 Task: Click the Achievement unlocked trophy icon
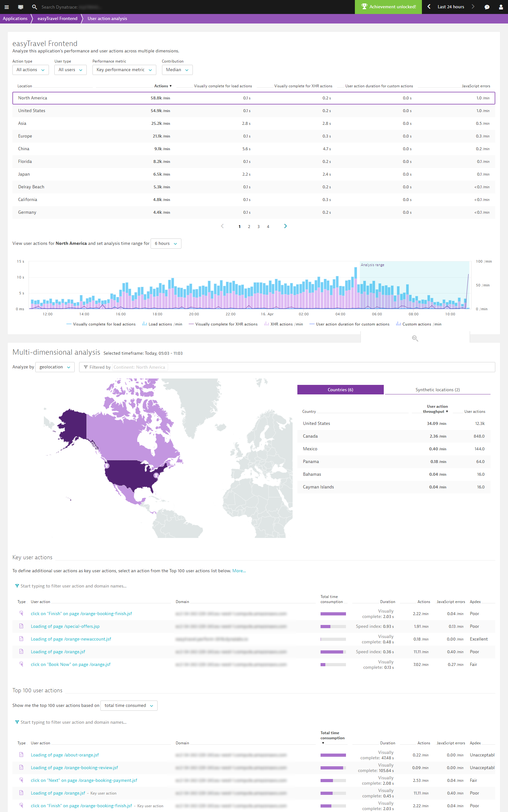pyautogui.click(x=364, y=6)
